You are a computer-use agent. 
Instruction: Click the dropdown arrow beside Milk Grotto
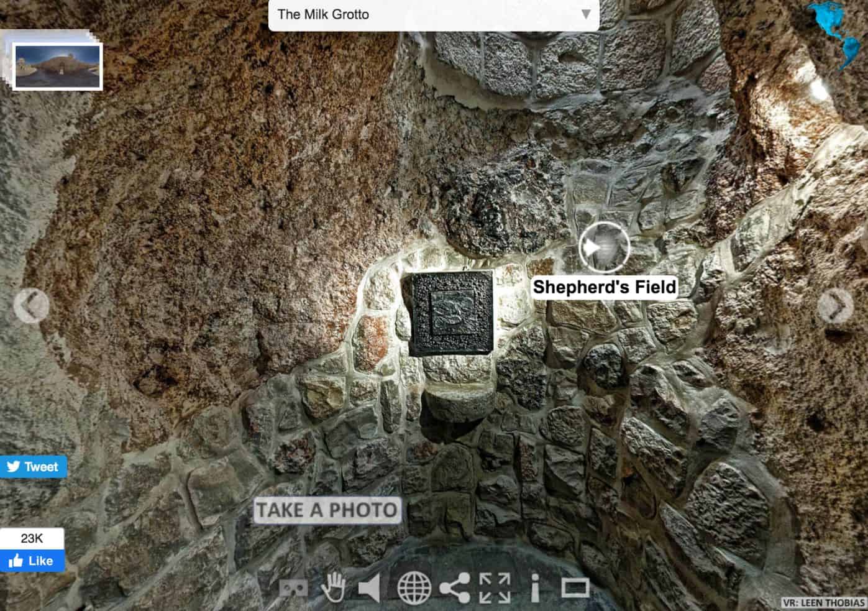585,14
